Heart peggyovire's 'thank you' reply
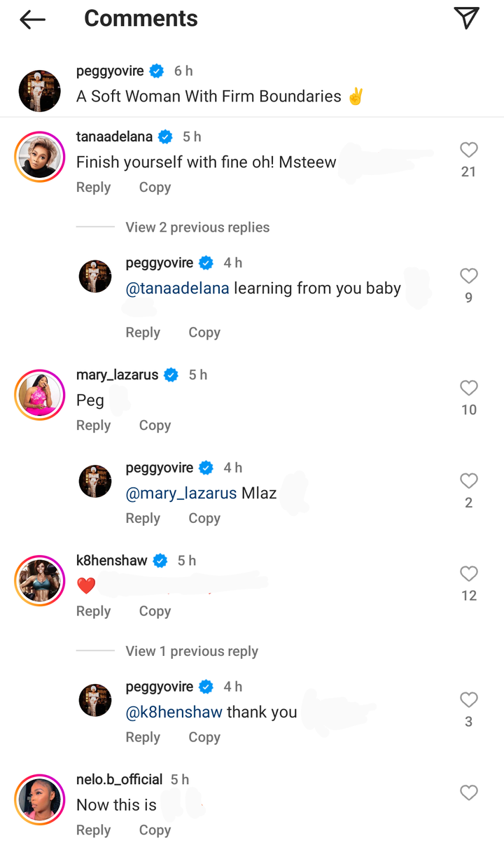 [x=468, y=700]
